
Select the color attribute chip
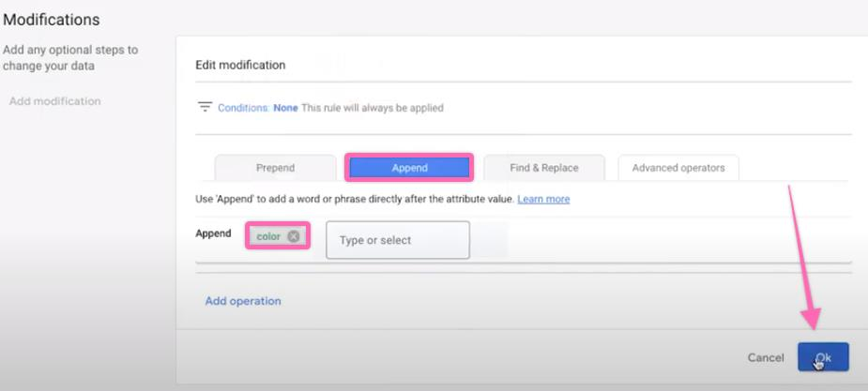[x=268, y=236]
